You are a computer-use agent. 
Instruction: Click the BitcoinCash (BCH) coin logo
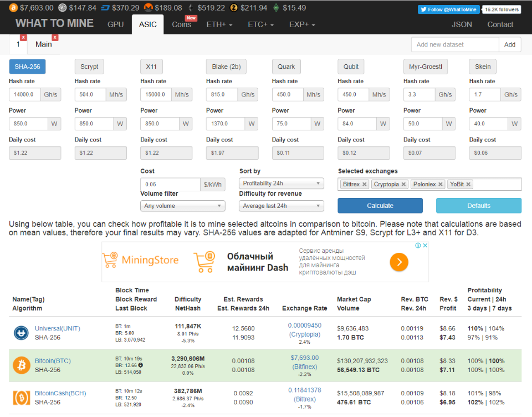(22, 398)
